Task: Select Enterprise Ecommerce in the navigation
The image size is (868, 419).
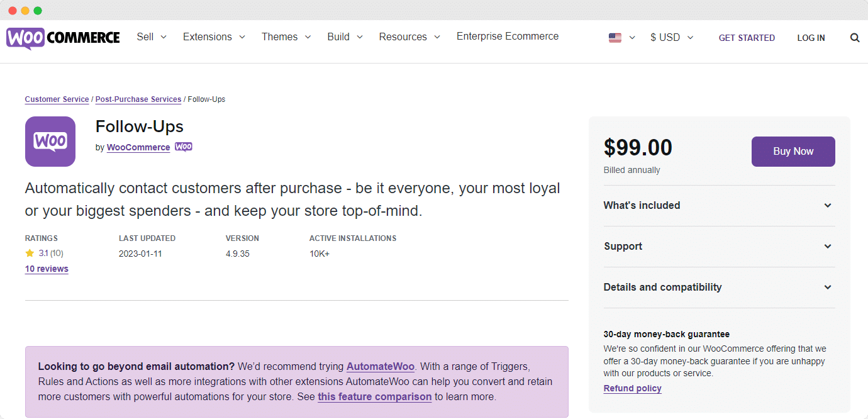Action: click(507, 36)
